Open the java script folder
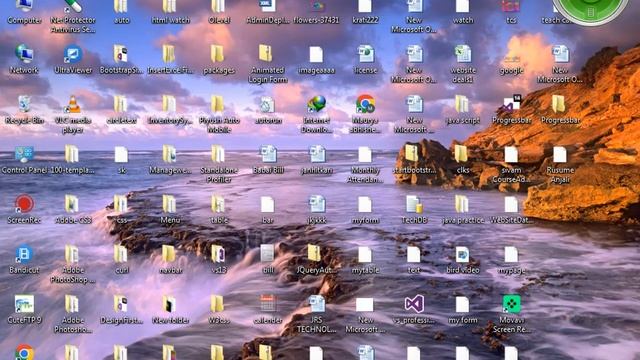This screenshot has height=360, width=640. point(462,104)
